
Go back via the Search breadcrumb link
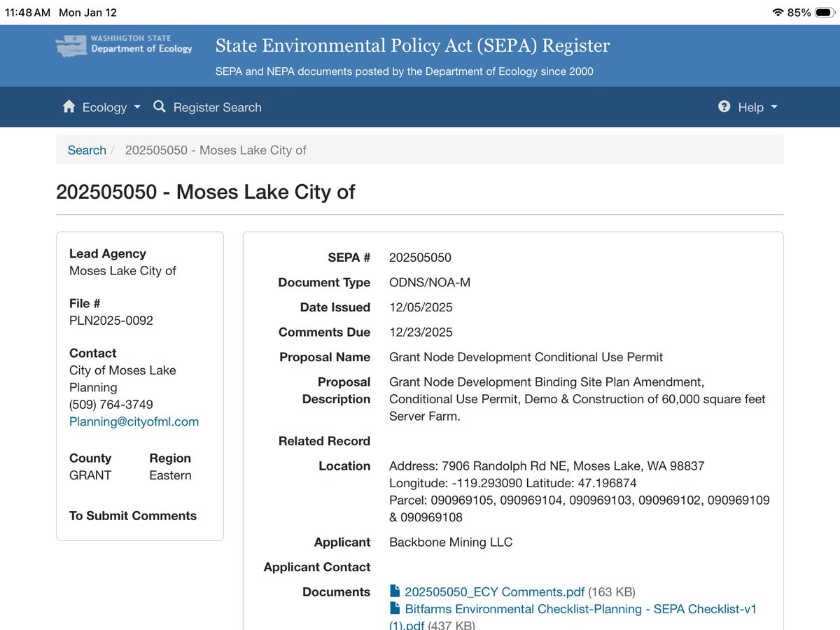click(x=87, y=150)
